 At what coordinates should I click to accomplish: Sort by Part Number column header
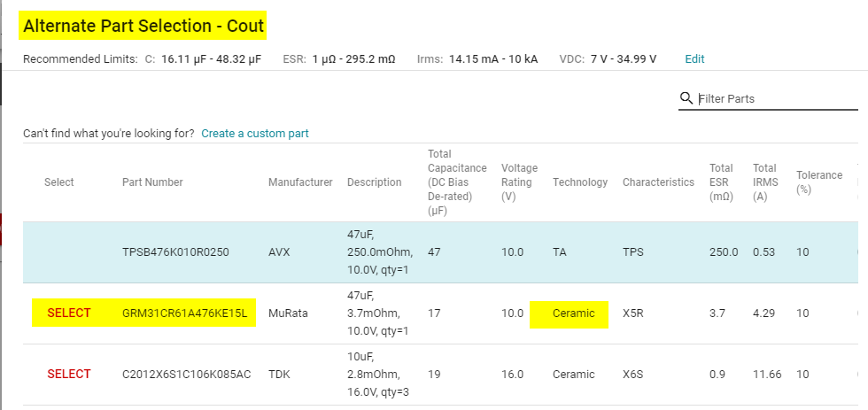(x=152, y=182)
